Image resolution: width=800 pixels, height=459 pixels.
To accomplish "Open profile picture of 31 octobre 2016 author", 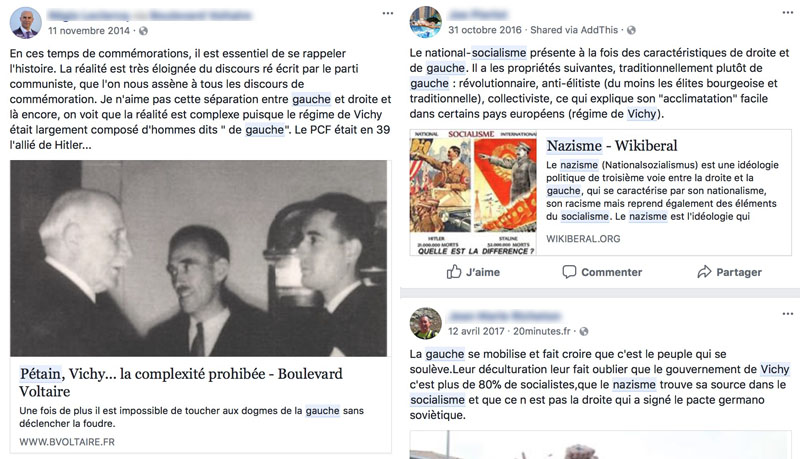I will tap(426, 22).
